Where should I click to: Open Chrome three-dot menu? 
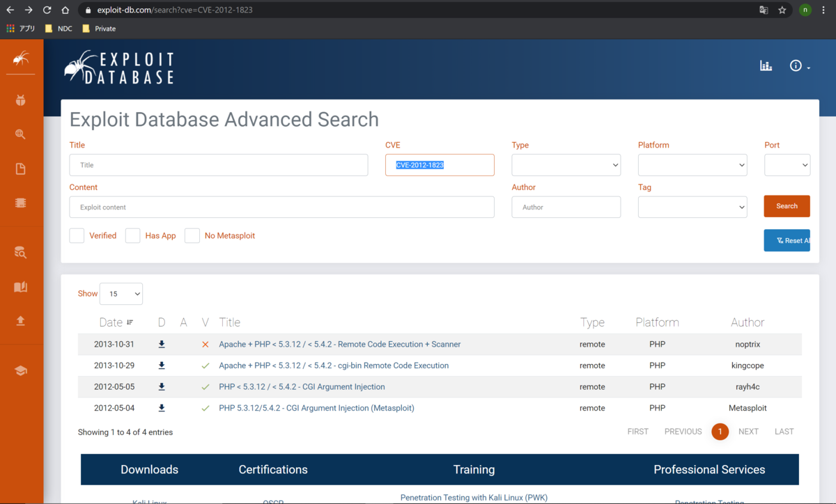click(x=824, y=10)
